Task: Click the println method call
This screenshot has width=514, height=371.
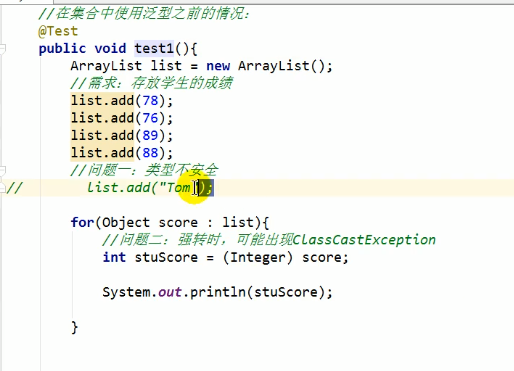Action: pyautogui.click(x=218, y=292)
